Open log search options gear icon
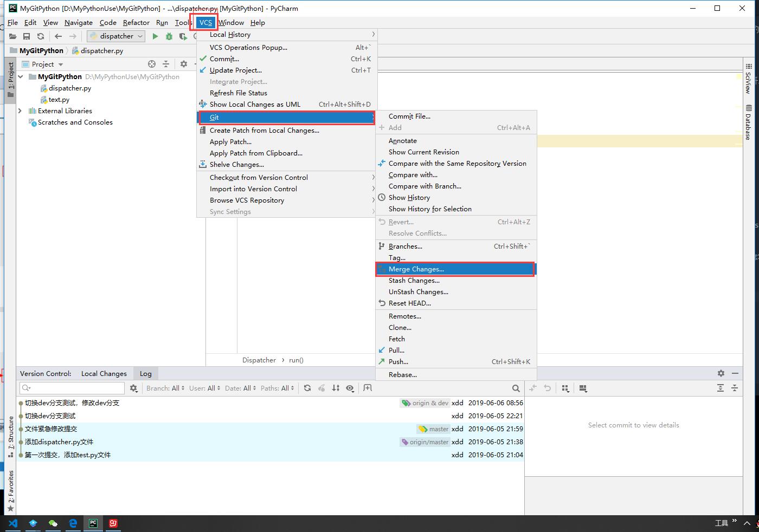 134,388
